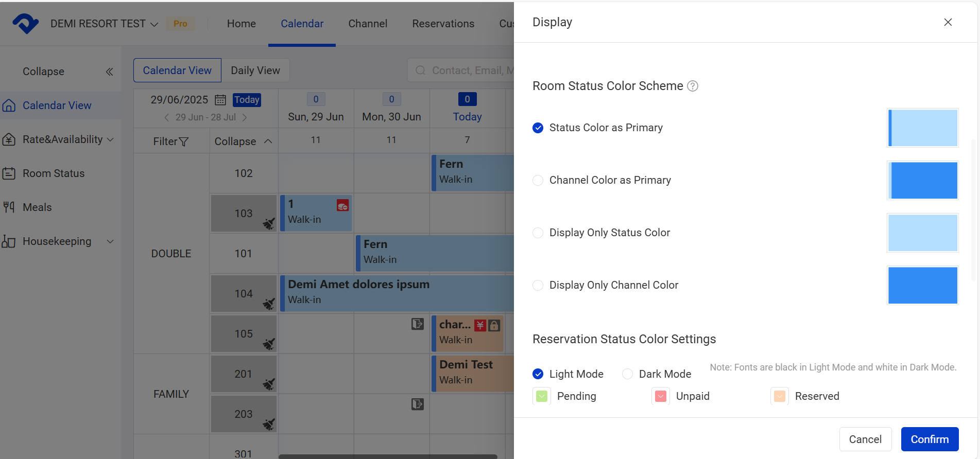This screenshot has width=980, height=459.
Task: Click the Filter funnel icon
Action: (183, 142)
